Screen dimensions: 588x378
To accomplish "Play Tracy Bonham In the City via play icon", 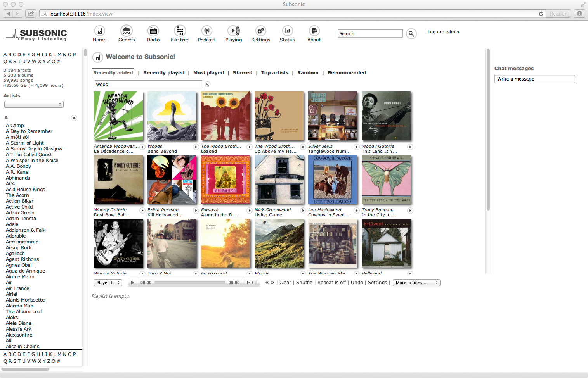I will [x=410, y=211].
